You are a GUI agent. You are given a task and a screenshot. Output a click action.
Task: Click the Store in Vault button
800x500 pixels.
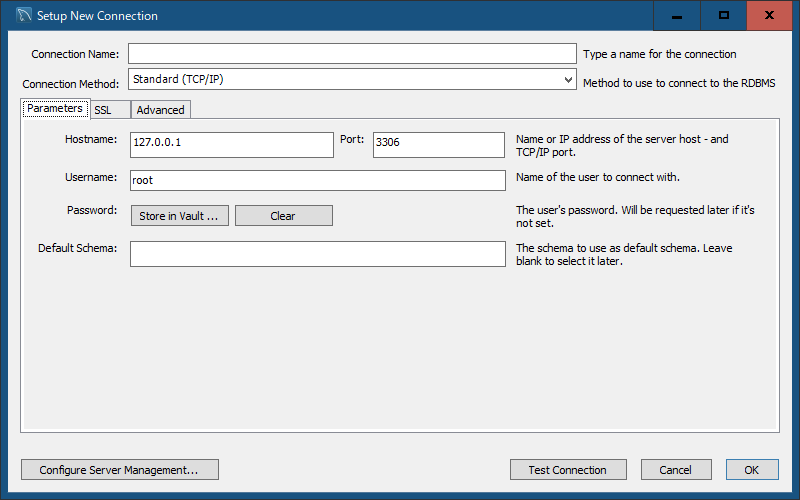(x=180, y=216)
